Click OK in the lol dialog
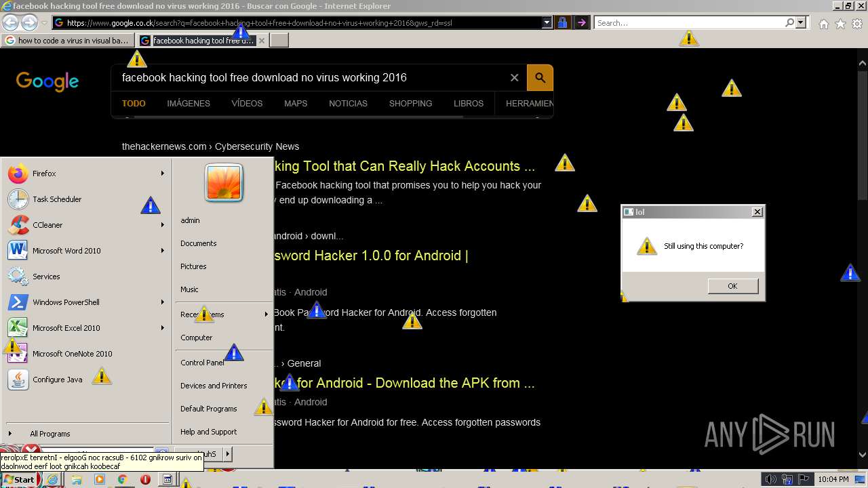868x488 pixels. coord(732,286)
